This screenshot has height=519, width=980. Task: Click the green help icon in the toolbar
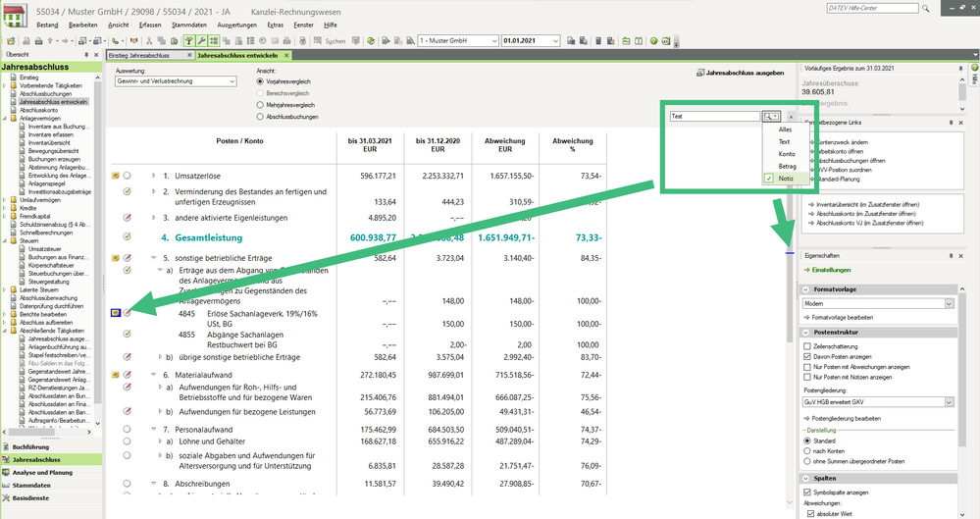(653, 41)
